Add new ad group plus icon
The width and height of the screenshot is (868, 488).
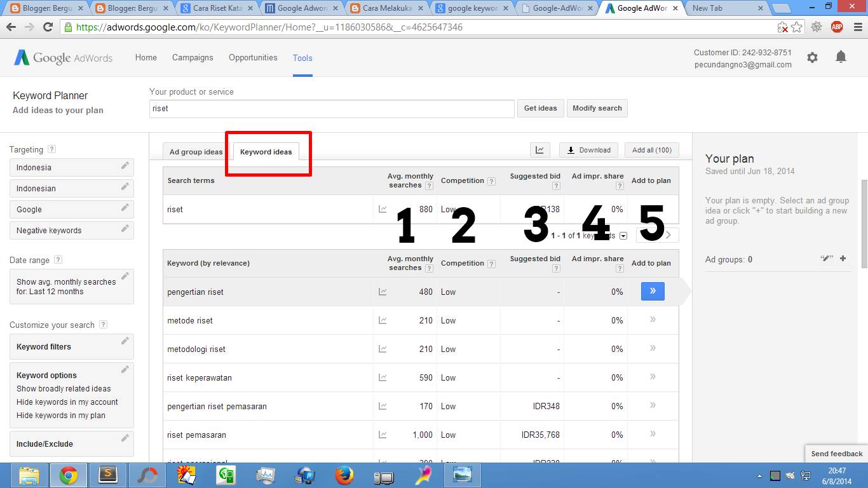[x=843, y=259]
